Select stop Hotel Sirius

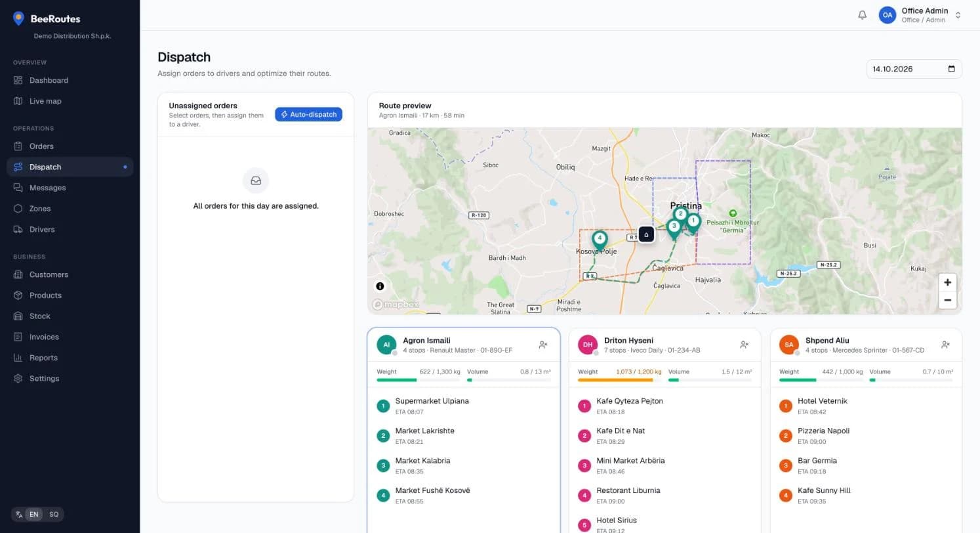pyautogui.click(x=665, y=524)
